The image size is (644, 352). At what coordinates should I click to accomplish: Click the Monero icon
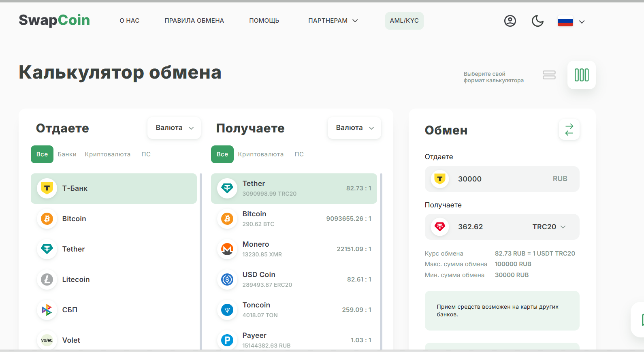pos(227,249)
